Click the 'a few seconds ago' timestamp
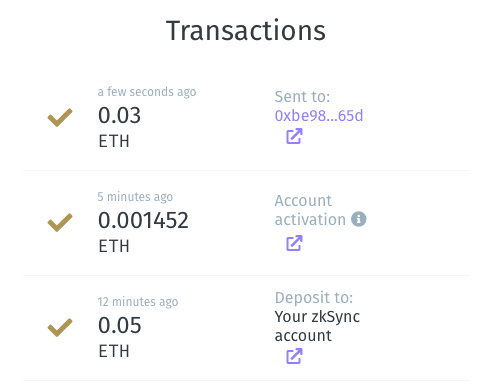493x386 pixels. tap(147, 92)
